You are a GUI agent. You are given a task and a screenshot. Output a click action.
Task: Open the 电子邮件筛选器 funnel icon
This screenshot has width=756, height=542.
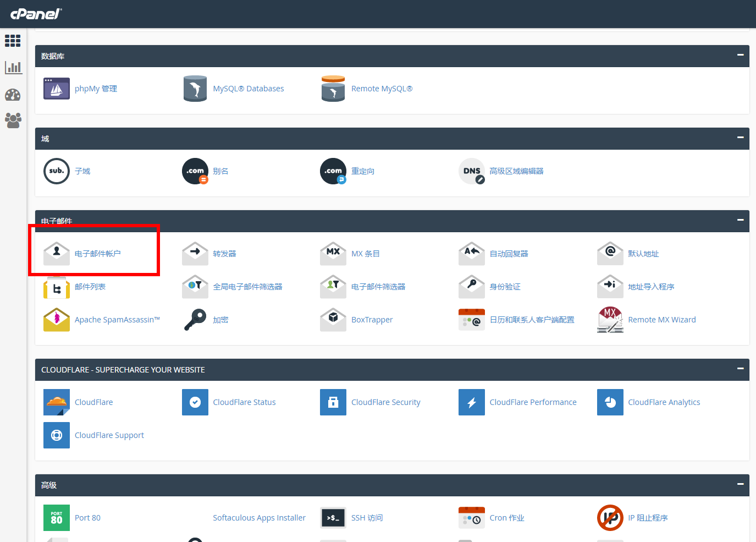(333, 287)
